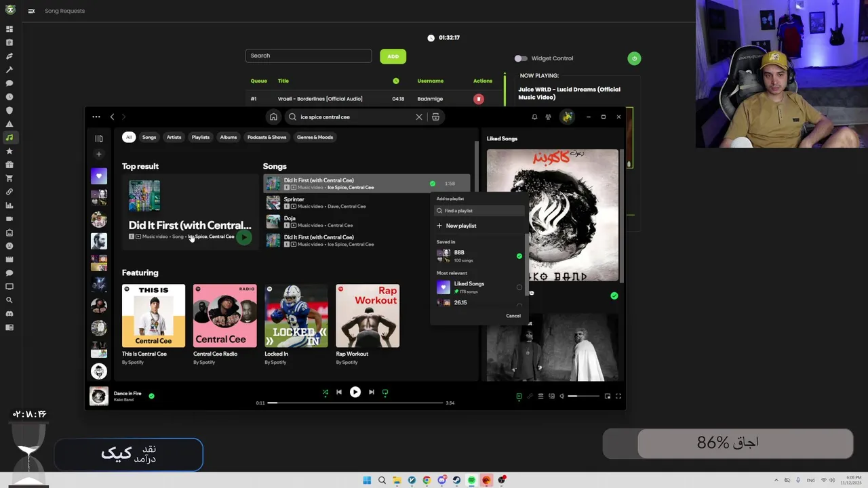Filter results by Podcasts & Shows

pyautogui.click(x=267, y=137)
